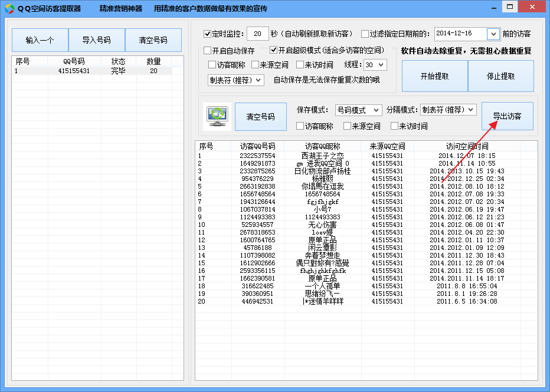Click the QQ号码 column header

[74, 62]
